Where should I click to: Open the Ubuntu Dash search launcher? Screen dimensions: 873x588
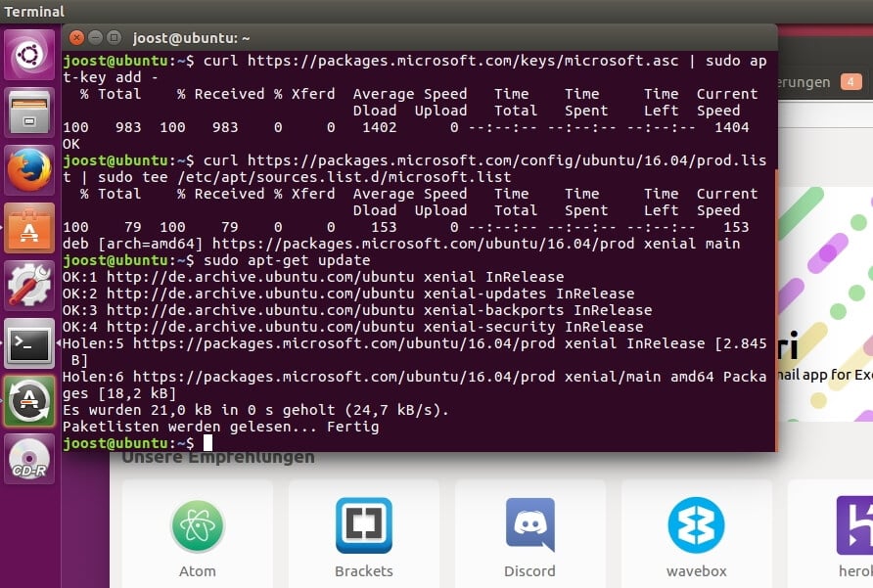click(x=29, y=55)
